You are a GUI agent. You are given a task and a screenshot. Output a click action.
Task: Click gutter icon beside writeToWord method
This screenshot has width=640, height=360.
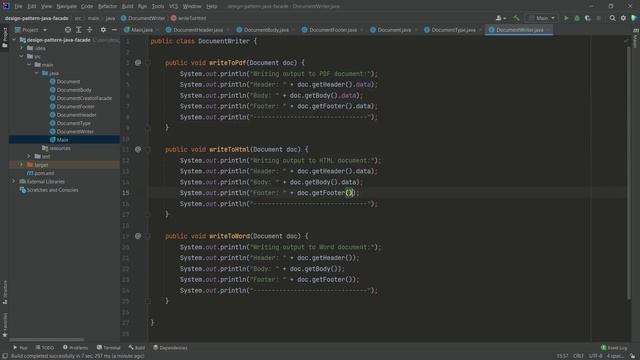(x=138, y=236)
